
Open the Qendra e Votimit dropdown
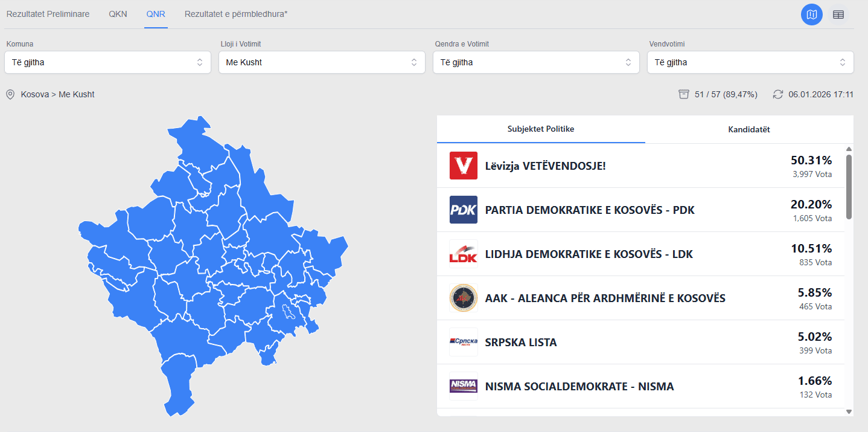(x=536, y=62)
